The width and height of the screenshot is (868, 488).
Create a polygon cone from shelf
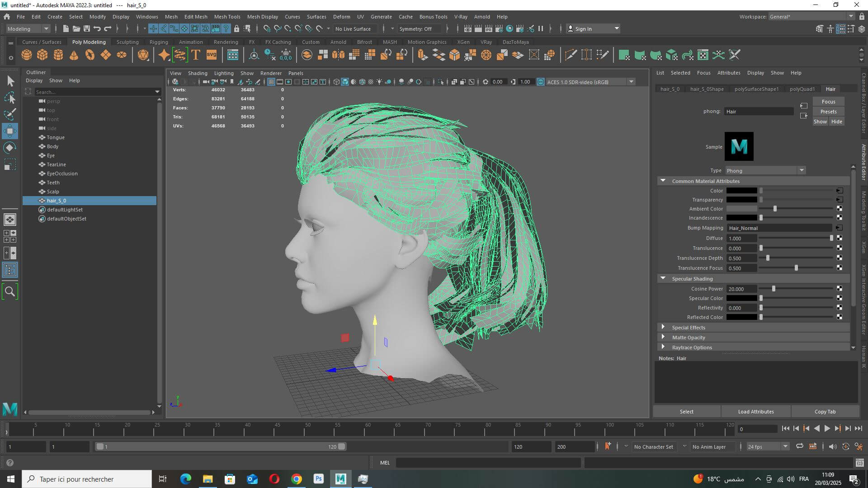[x=74, y=55]
